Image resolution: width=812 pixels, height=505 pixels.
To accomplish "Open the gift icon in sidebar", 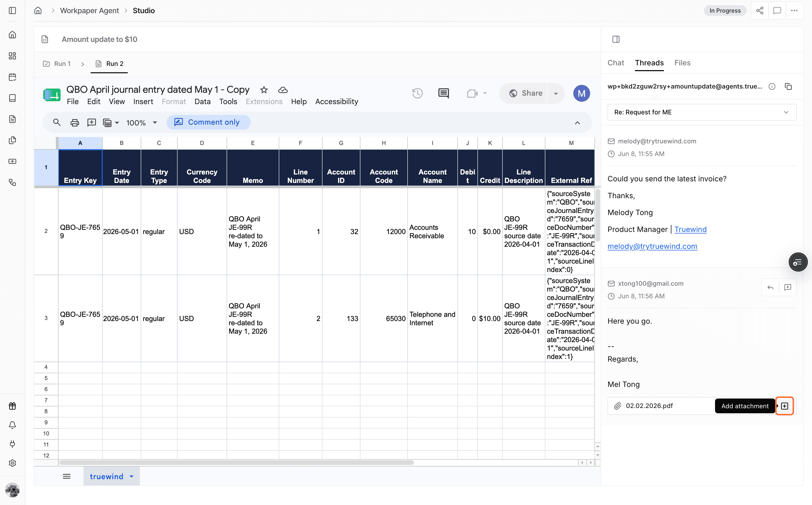I will pyautogui.click(x=12, y=406).
